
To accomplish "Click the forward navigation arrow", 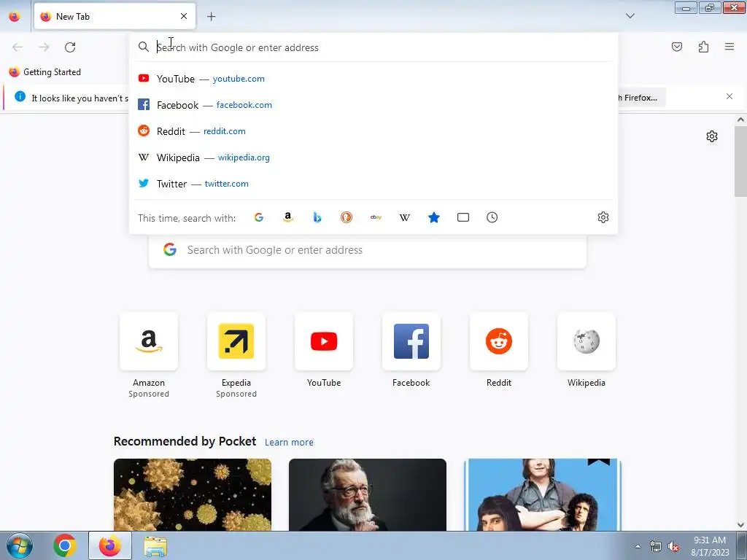I will 44,47.
